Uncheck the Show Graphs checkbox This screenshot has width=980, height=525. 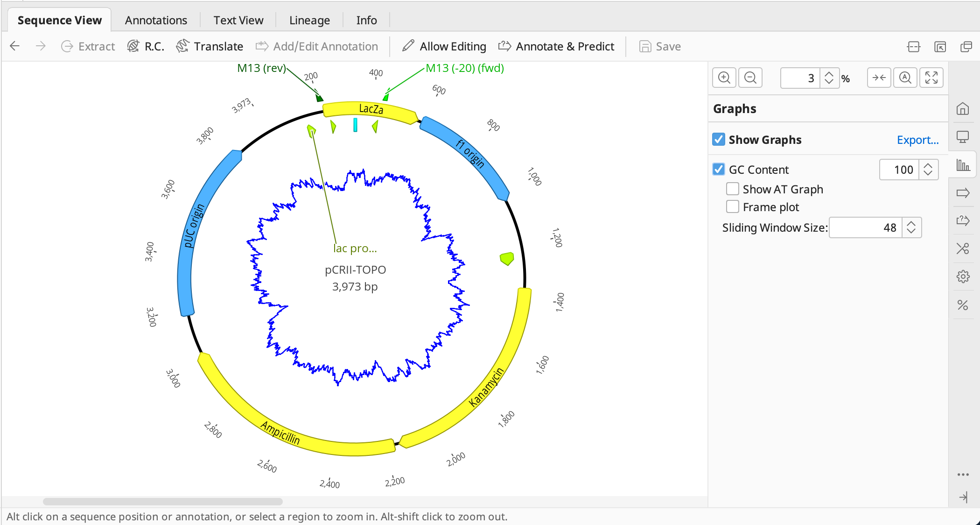(719, 140)
